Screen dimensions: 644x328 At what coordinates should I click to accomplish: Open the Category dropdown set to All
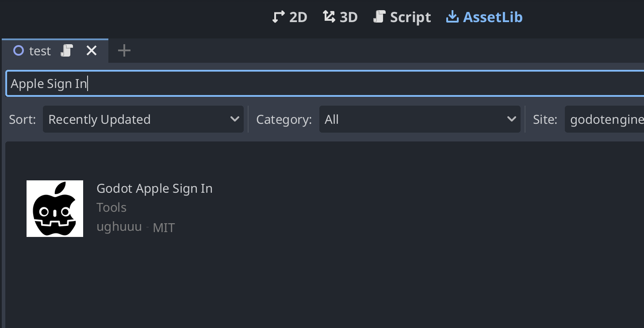click(419, 119)
